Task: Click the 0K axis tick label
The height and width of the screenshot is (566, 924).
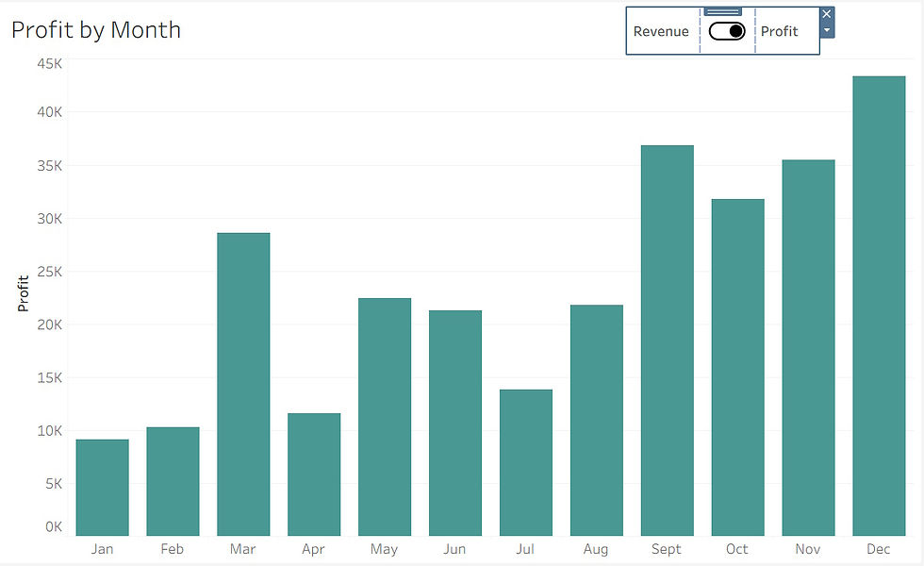Action: click(54, 527)
